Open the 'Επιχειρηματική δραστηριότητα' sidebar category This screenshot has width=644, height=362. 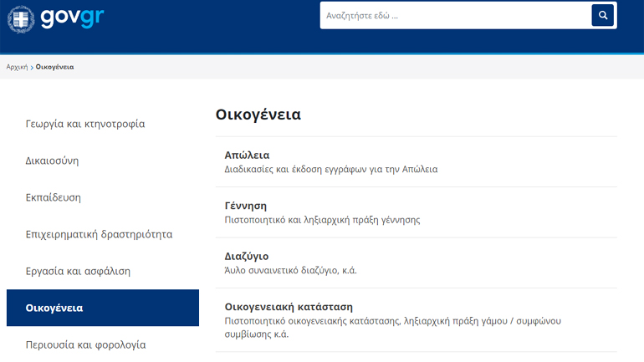(x=99, y=234)
